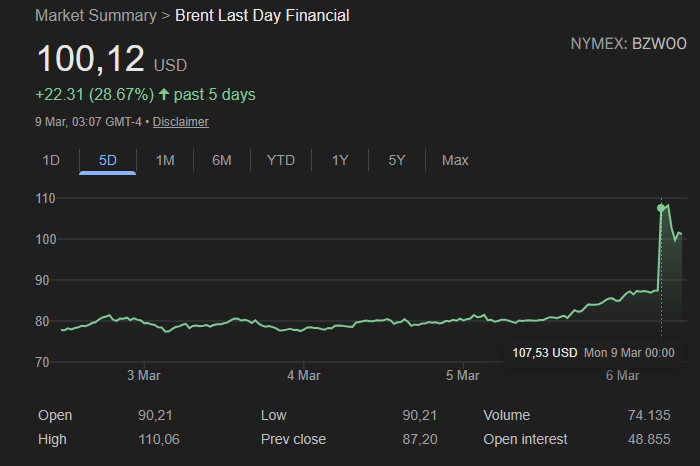Click the 107,53 USD price tooltip
Image resolution: width=700 pixels, height=466 pixels.
pos(545,352)
